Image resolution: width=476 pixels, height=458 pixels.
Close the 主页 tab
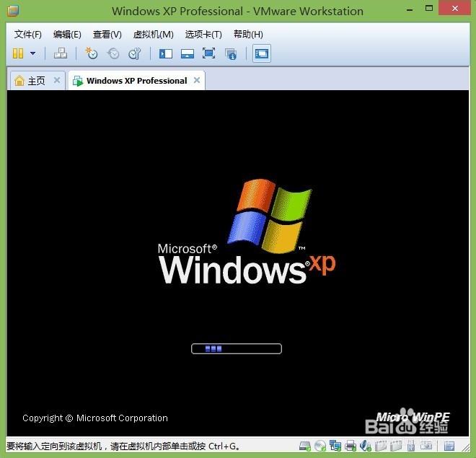(x=57, y=80)
